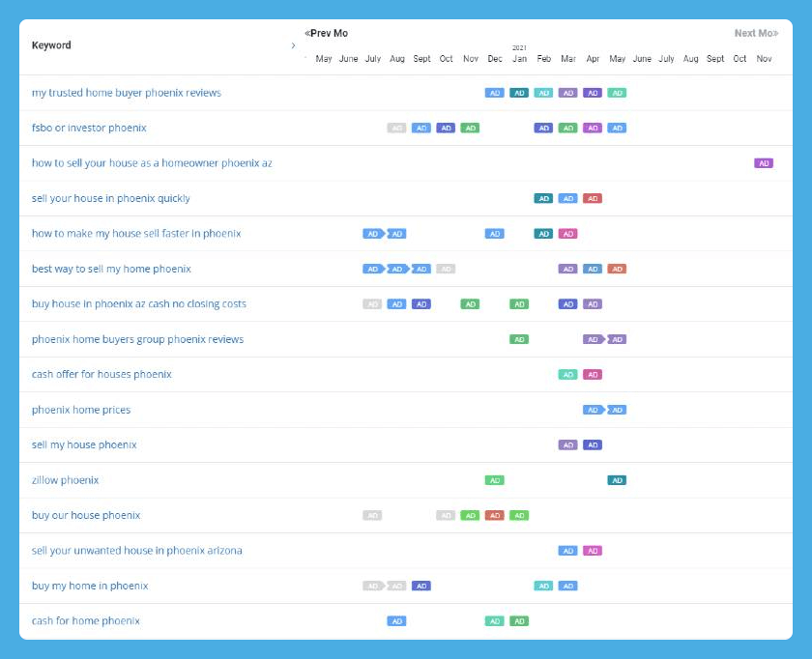The width and height of the screenshot is (812, 659).
Task: Click the purple AD badge for homeowner phoenix az
Action: click(764, 163)
